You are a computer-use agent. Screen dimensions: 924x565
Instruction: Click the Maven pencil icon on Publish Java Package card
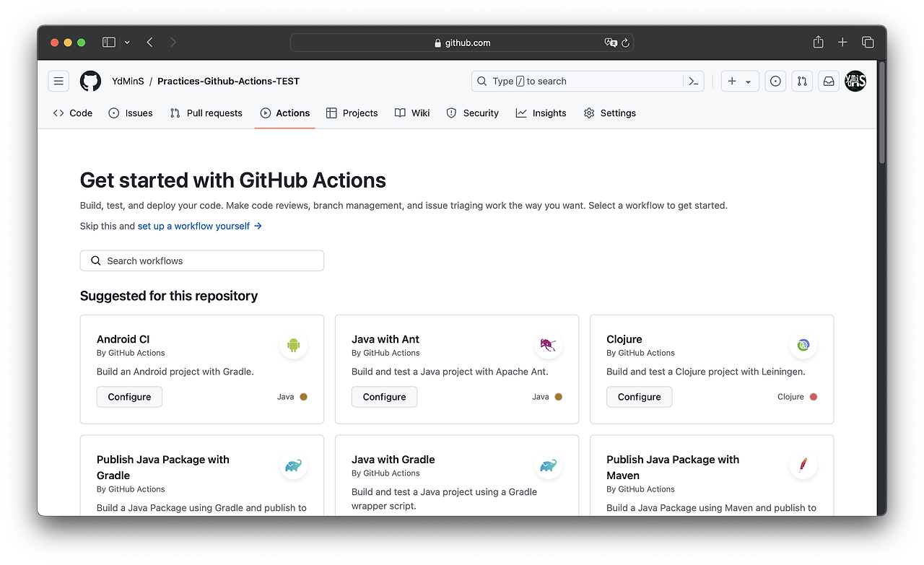[803, 465]
